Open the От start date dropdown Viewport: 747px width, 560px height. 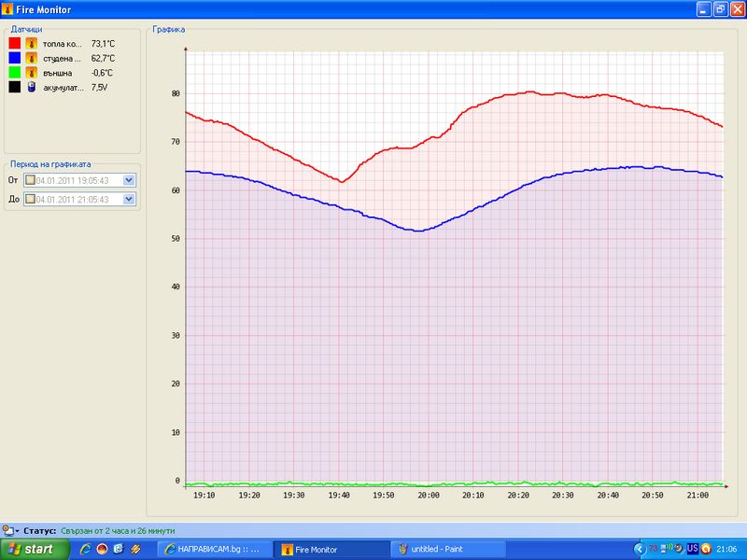129,180
